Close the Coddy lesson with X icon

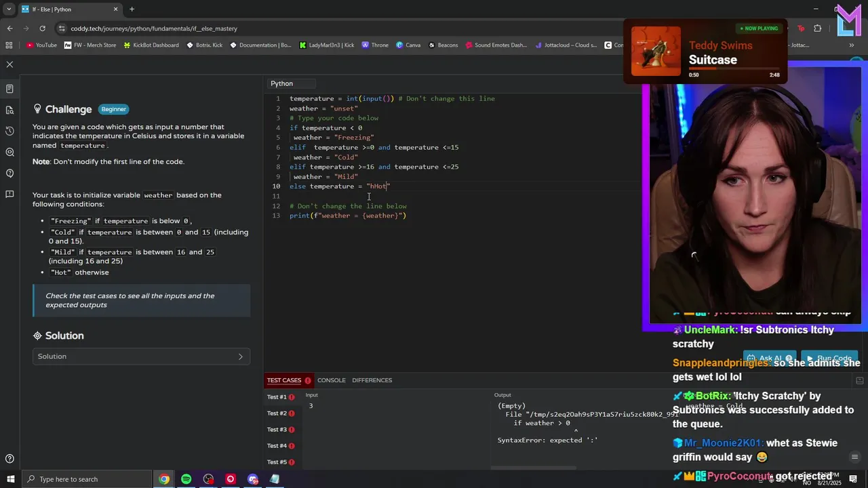(x=9, y=64)
